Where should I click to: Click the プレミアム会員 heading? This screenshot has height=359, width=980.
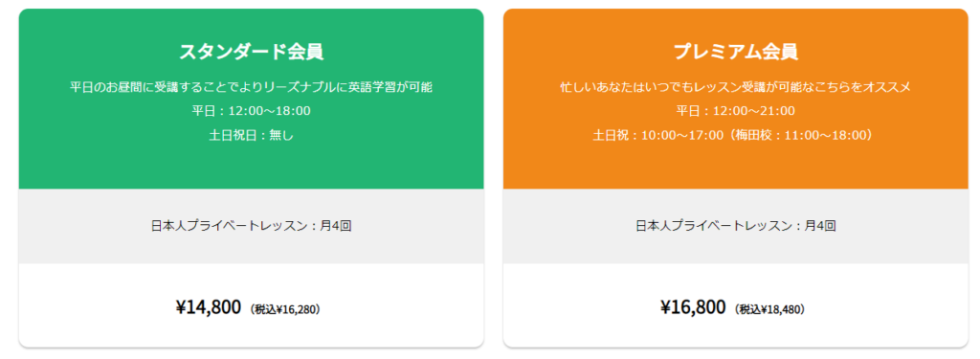click(x=736, y=52)
